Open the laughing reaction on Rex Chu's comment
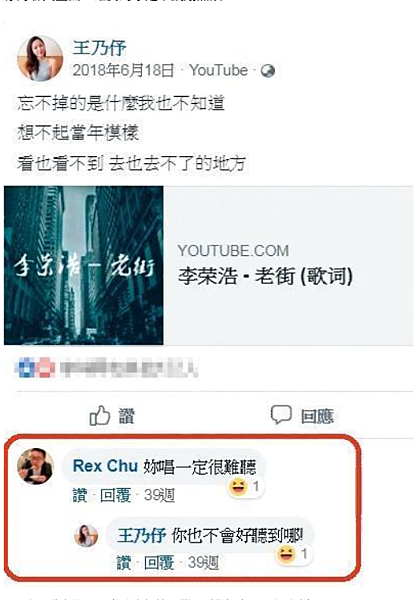Screen dimensions: 416x600 point(245,487)
